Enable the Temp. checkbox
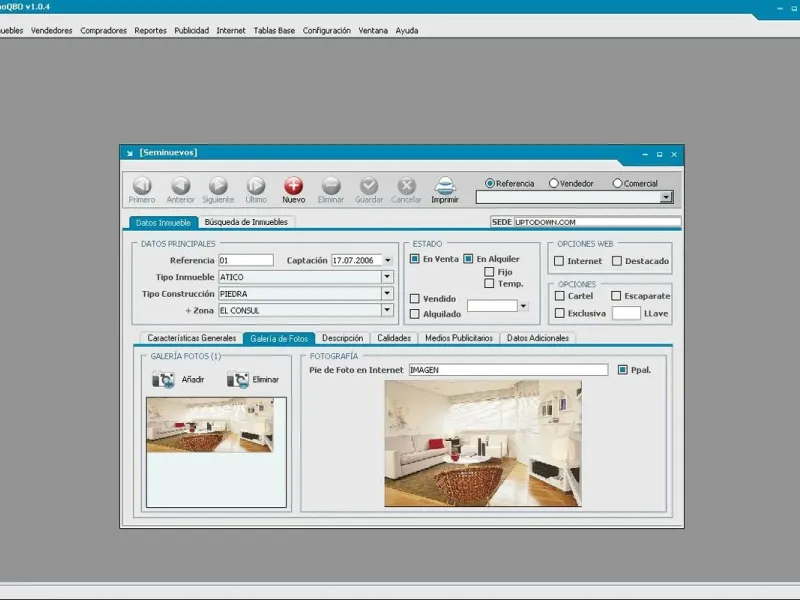This screenshot has width=800, height=600. (489, 284)
